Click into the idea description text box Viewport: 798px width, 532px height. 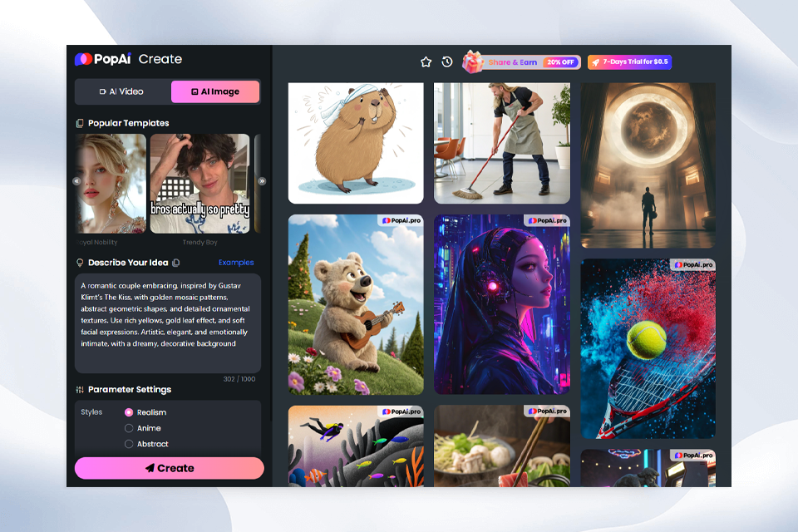click(168, 323)
